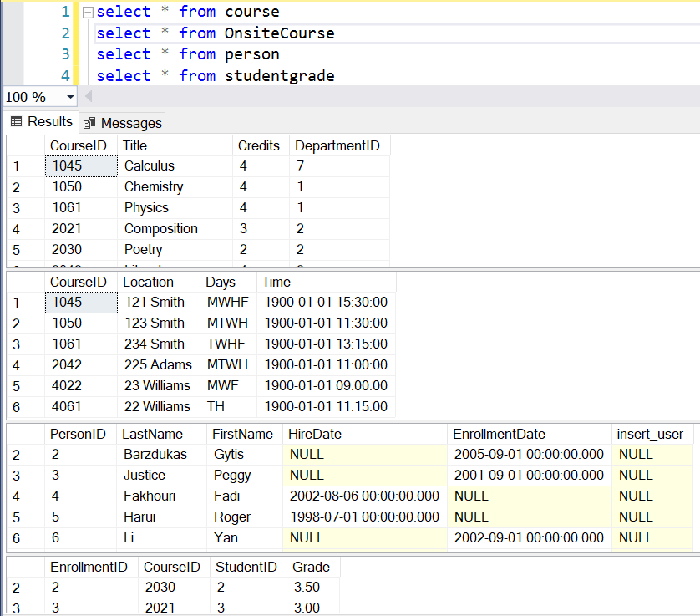Select the grade 3.50 cell
This screenshot has height=616, width=700.
tap(313, 587)
